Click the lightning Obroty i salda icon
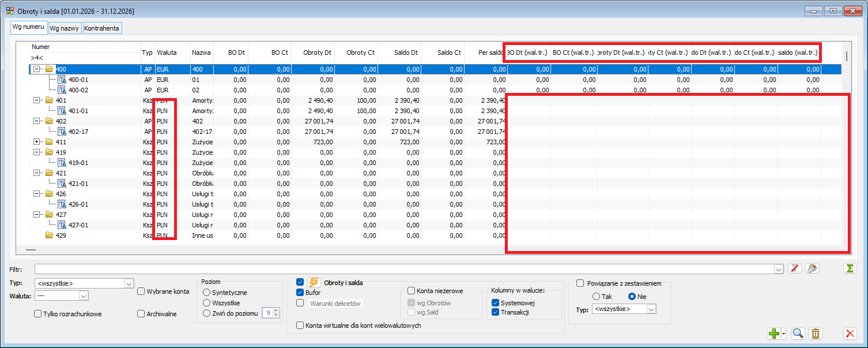This screenshot has height=348, width=868. coord(314,282)
